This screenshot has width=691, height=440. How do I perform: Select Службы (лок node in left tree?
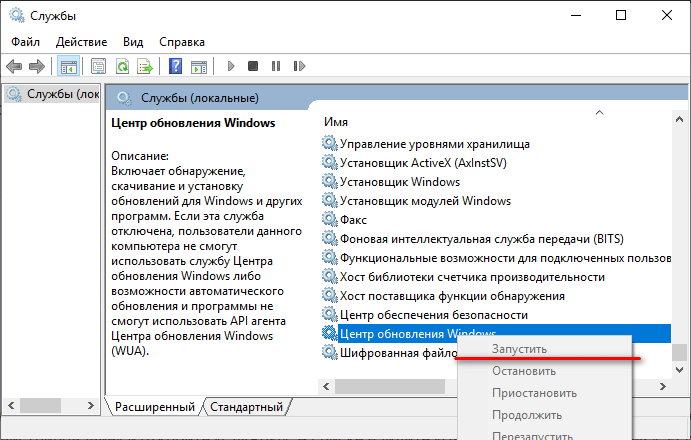(x=52, y=94)
